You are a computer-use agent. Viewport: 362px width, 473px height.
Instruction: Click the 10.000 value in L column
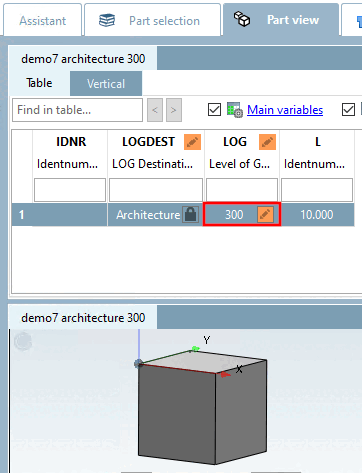pyautogui.click(x=317, y=215)
